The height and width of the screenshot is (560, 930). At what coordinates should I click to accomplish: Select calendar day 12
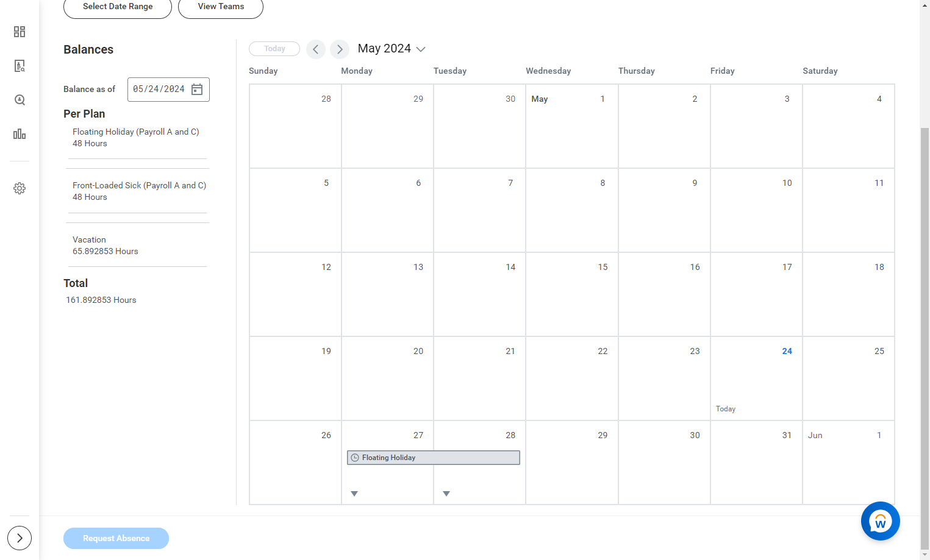pos(295,294)
